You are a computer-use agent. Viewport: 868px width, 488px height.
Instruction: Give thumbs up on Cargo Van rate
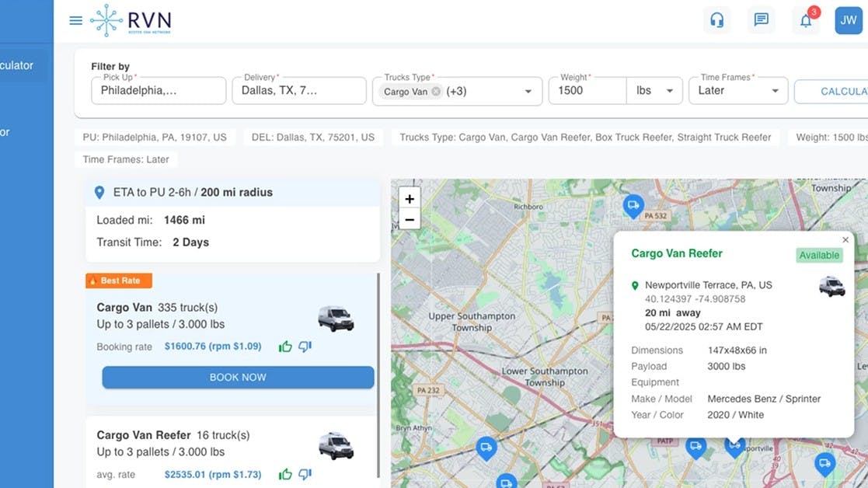pos(285,347)
